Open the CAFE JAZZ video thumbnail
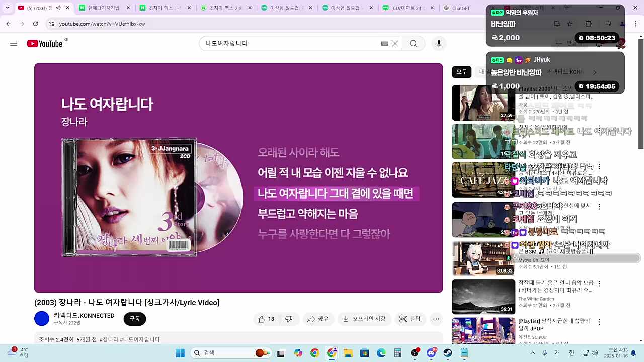The image size is (644, 362). (484, 180)
